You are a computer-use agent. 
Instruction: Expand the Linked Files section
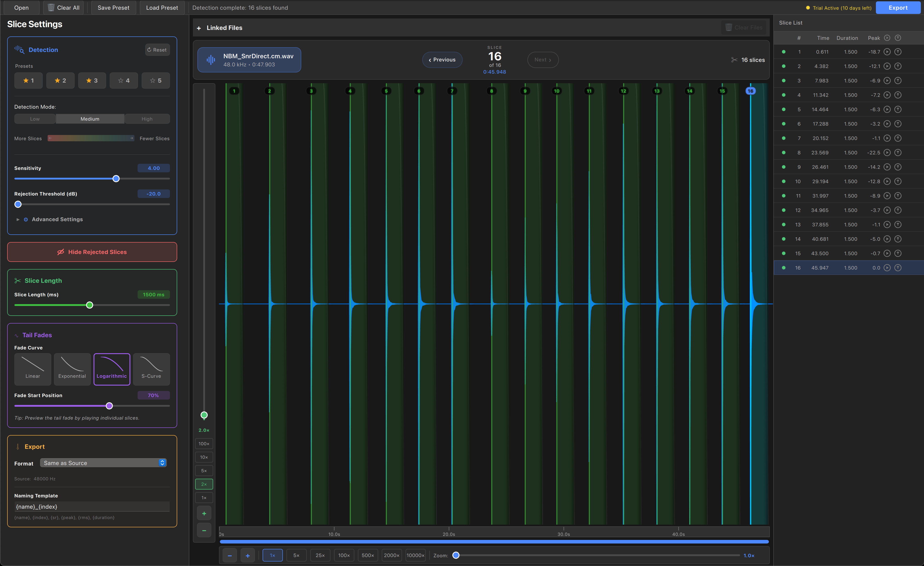pyautogui.click(x=198, y=28)
